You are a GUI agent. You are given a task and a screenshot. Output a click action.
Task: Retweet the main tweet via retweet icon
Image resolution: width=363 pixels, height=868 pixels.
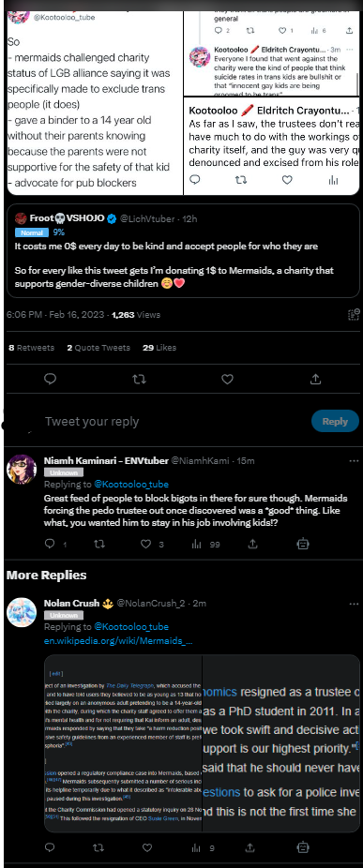139,380
